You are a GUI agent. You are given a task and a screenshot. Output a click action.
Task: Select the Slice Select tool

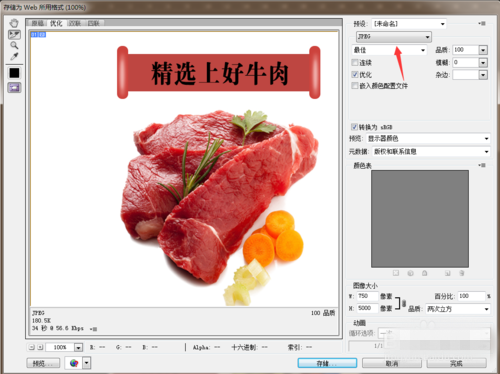(x=14, y=34)
